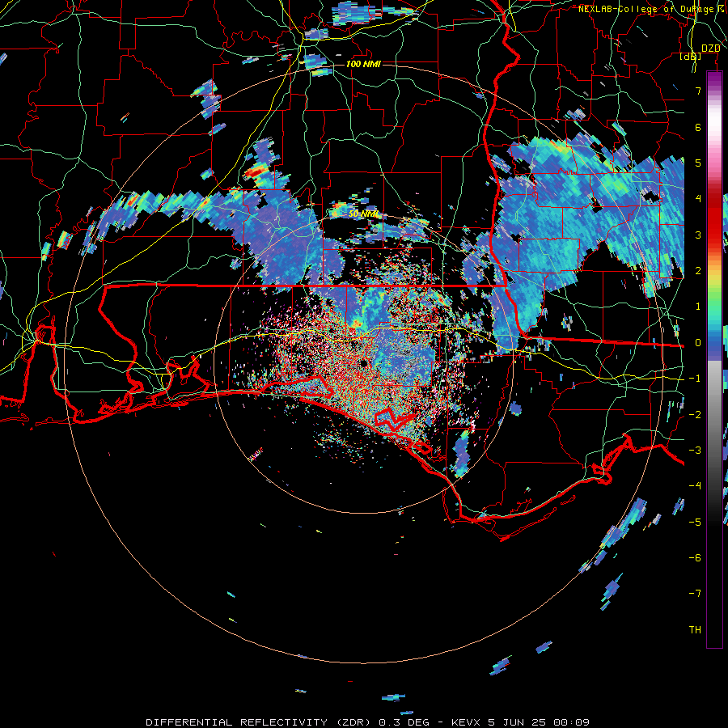Click the -7 value on color scale
This screenshot has height=728, width=728.
(695, 594)
